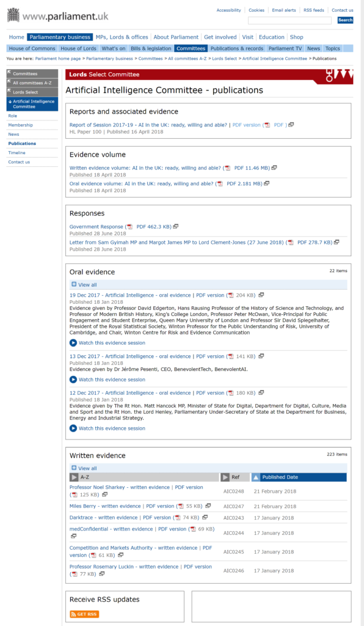This screenshot has width=364, height=626.
Task: Sort written evidence by Ref column
Action: 235,477
